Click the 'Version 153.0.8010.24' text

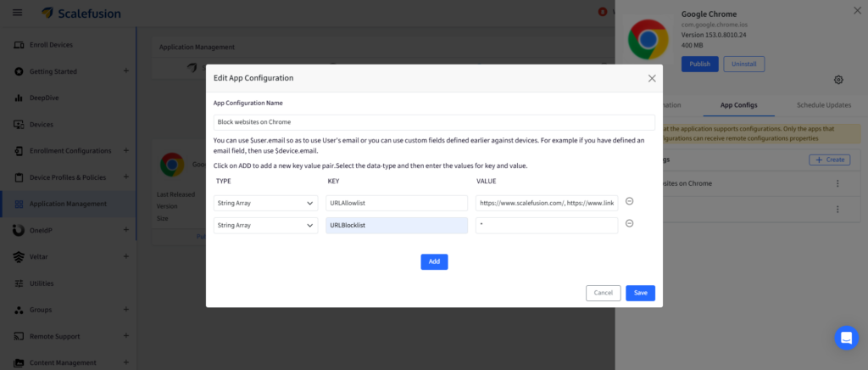pos(714,35)
